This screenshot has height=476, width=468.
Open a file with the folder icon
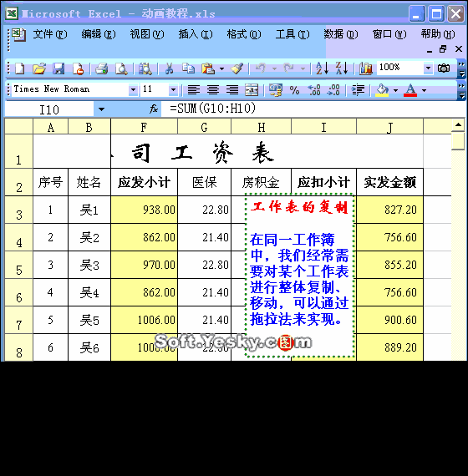coord(39,68)
